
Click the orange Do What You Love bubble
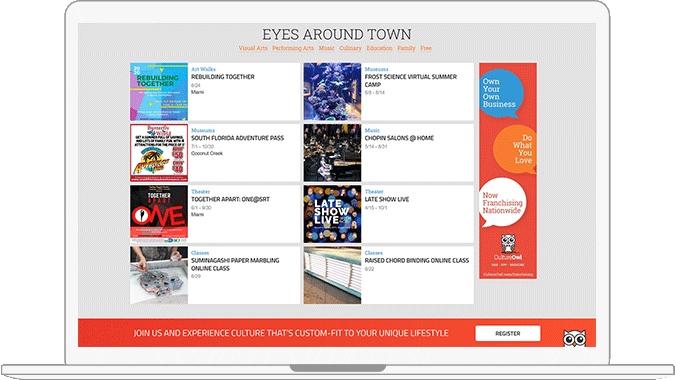(x=515, y=149)
